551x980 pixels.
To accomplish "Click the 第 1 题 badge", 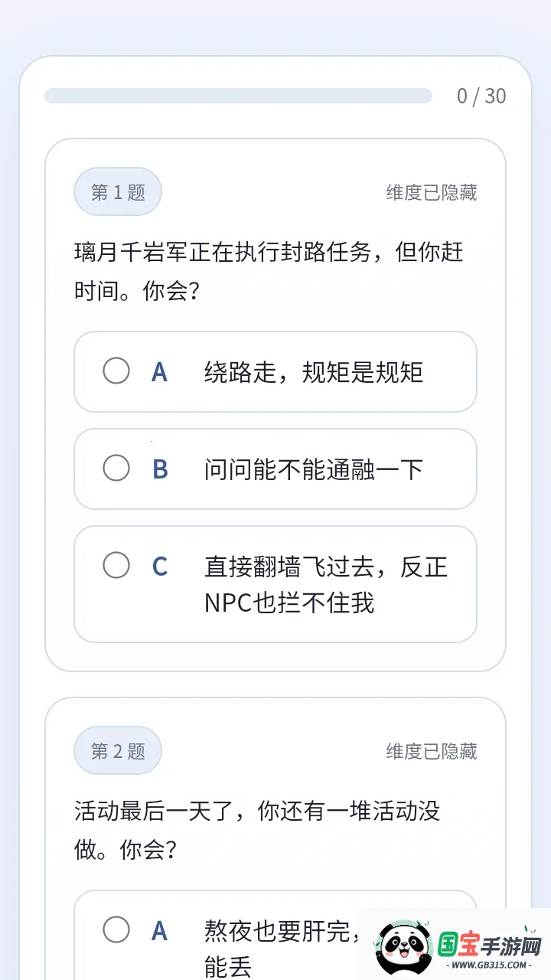I will pyautogui.click(x=118, y=192).
